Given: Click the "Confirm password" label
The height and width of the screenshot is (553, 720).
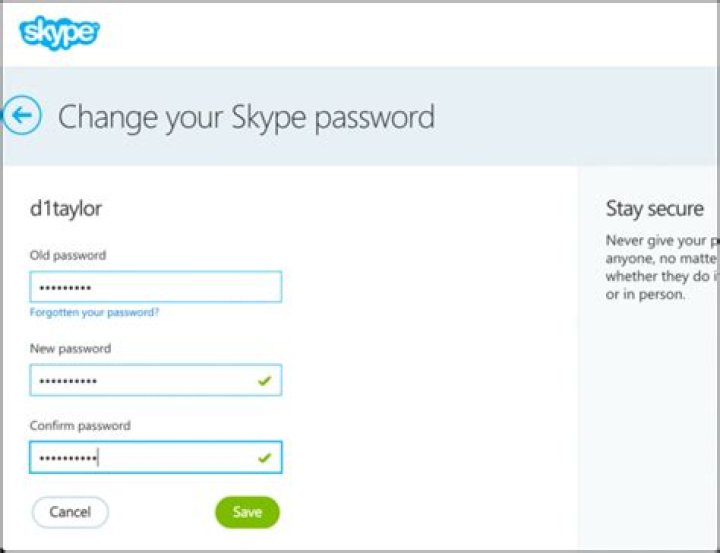Looking at the screenshot, I should click(80, 425).
